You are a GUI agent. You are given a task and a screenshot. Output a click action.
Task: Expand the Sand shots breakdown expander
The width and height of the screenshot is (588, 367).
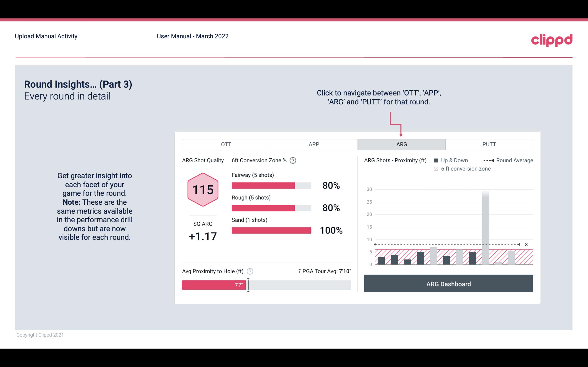coord(252,220)
